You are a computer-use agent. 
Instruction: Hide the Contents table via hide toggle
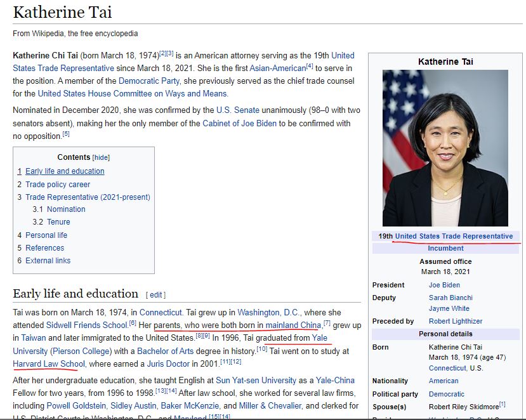pos(102,157)
